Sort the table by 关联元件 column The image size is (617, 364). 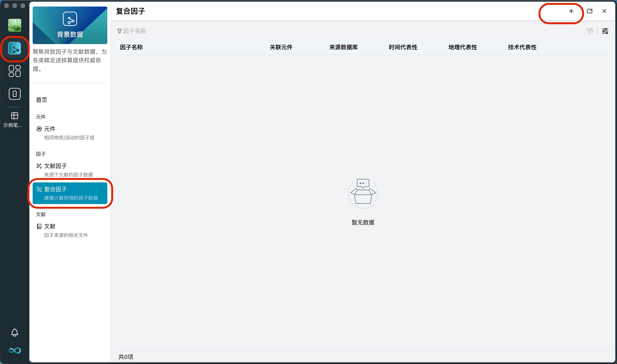pyautogui.click(x=281, y=47)
